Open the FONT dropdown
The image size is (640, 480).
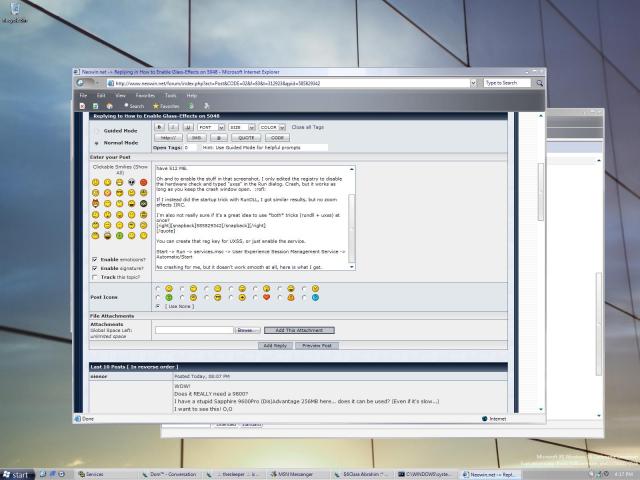(x=211, y=127)
